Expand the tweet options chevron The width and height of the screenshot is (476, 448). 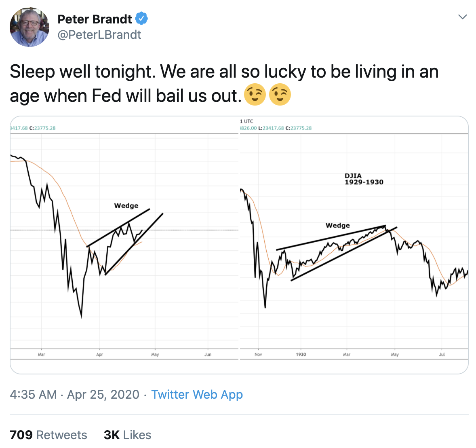(x=462, y=17)
